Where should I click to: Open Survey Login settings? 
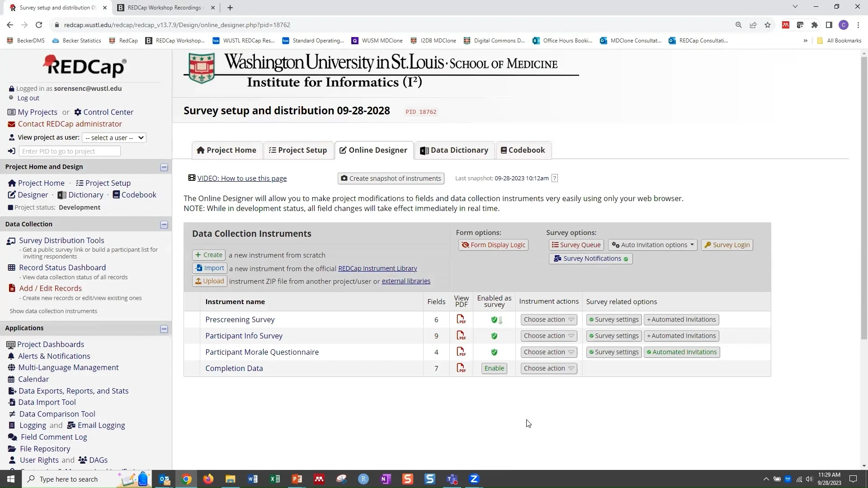click(727, 245)
